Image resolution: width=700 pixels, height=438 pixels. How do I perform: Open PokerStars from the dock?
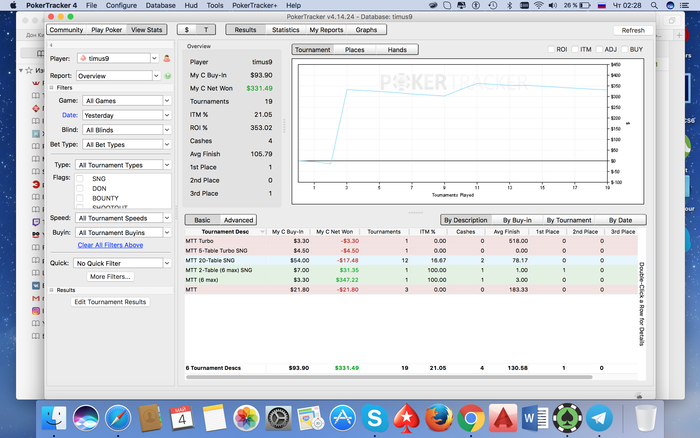(x=407, y=418)
